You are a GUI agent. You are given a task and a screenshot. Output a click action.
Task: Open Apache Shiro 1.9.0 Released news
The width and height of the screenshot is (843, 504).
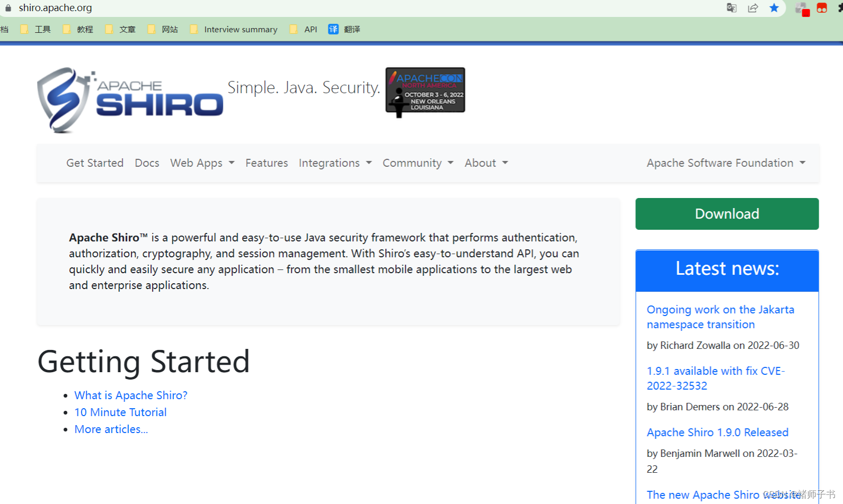(x=717, y=433)
